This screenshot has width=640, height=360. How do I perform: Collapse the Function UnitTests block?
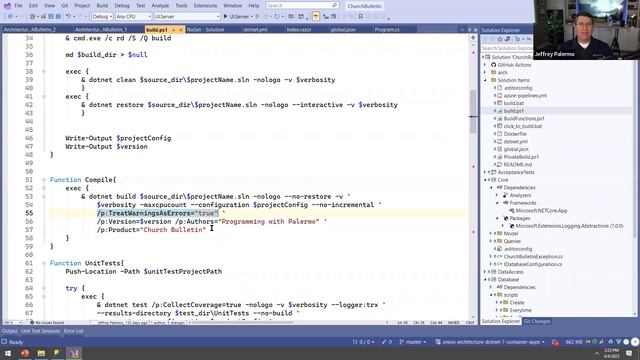[x=44, y=263]
